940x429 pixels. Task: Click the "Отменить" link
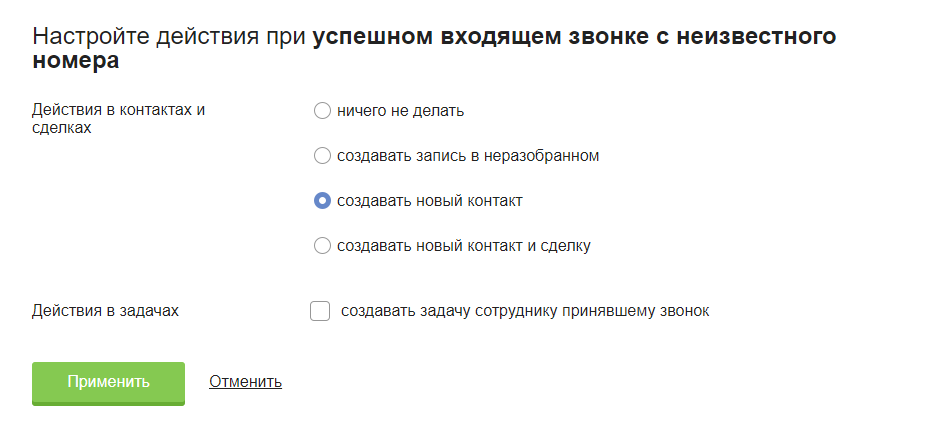(x=245, y=381)
